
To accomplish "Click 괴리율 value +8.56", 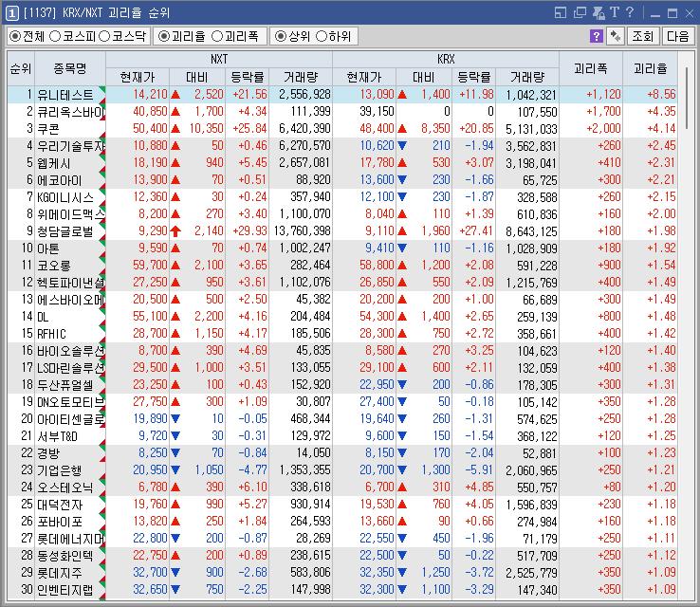I will coord(662,94).
